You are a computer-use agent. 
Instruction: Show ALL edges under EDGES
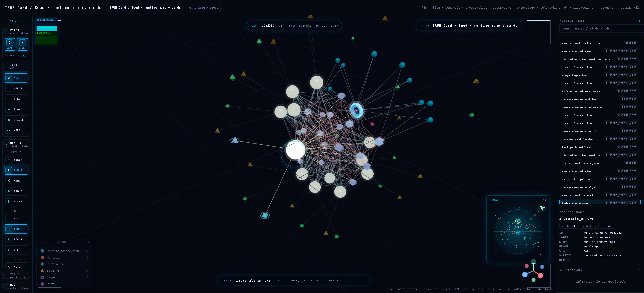click(16, 219)
